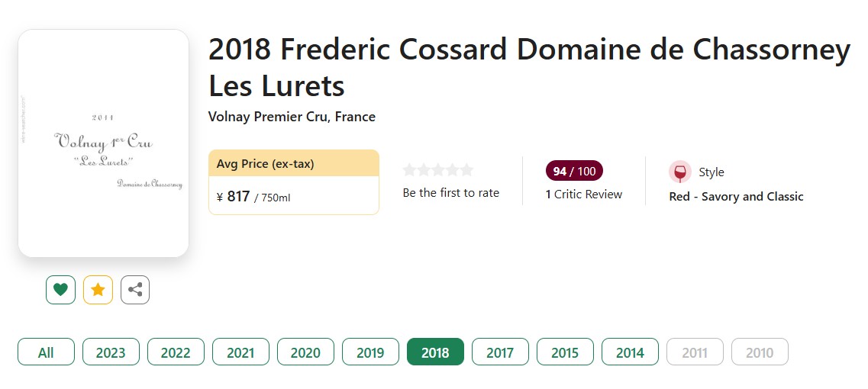Switch to the 2023 vintage
The width and height of the screenshot is (868, 389).
111,352
